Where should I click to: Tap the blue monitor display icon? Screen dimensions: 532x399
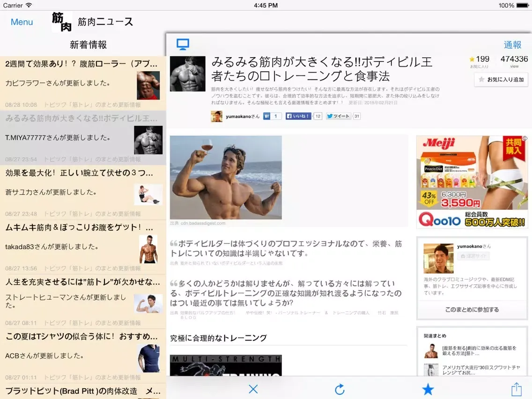point(183,44)
